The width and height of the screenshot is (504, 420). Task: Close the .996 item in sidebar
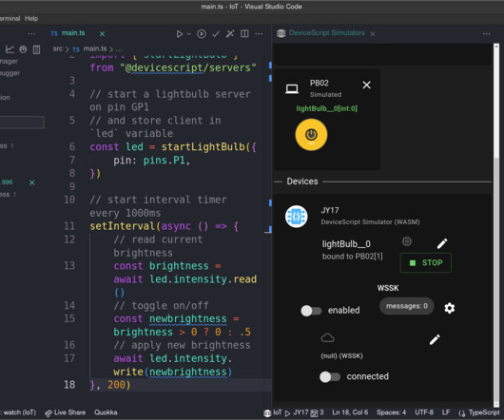[31, 182]
